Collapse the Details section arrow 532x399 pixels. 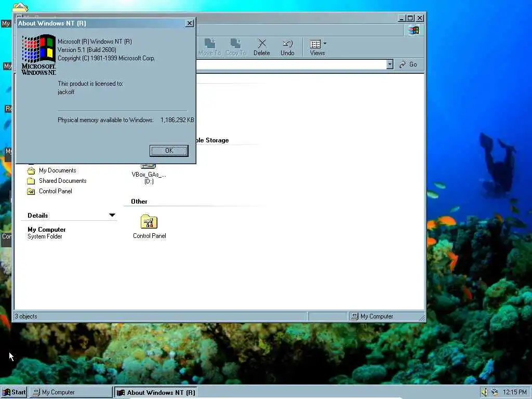tap(112, 215)
